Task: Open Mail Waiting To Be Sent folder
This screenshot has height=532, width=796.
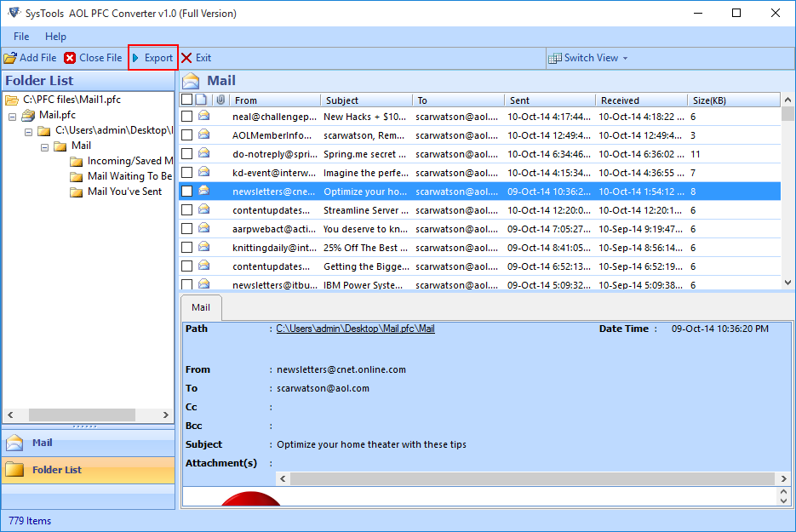Action: [130, 176]
